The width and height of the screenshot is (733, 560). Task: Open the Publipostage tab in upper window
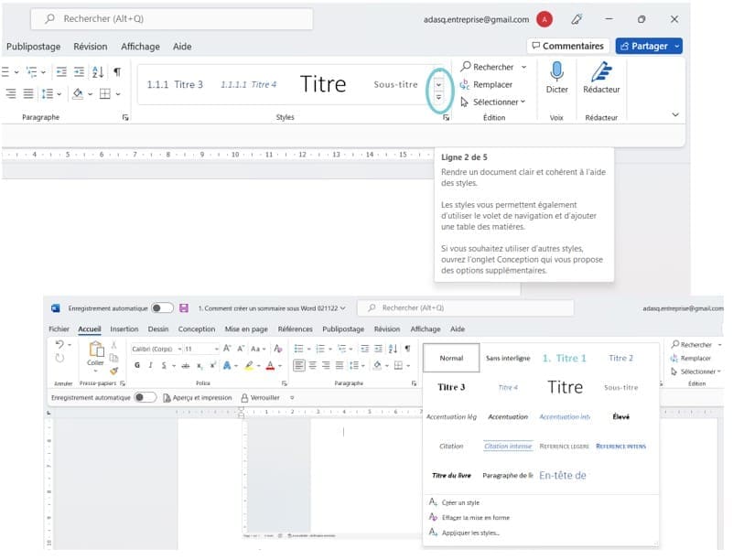[x=33, y=47]
